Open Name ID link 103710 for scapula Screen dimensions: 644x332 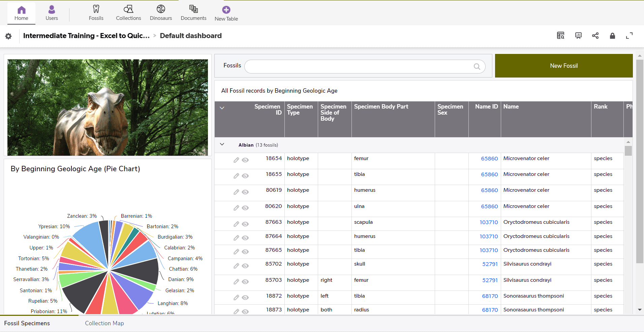(x=489, y=222)
